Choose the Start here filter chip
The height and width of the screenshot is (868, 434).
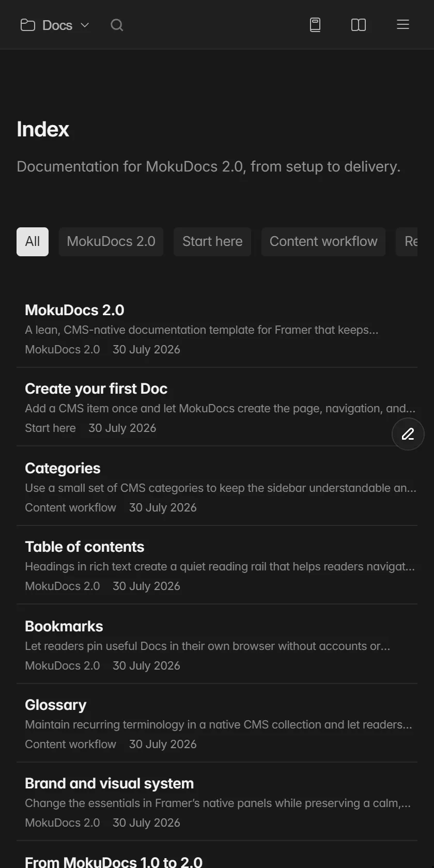212,241
